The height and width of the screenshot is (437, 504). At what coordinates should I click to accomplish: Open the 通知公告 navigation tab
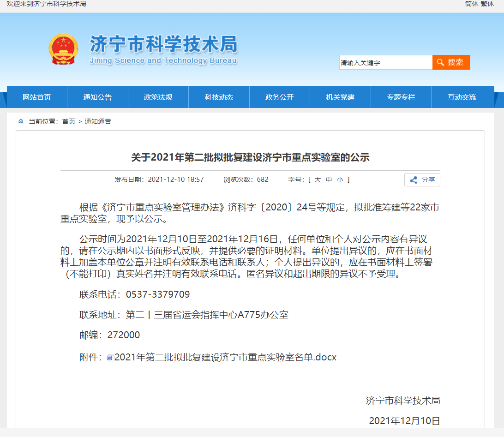coord(97,97)
